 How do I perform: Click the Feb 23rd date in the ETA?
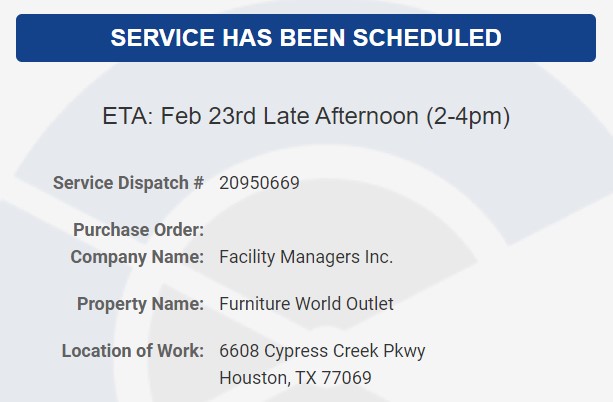(208, 116)
